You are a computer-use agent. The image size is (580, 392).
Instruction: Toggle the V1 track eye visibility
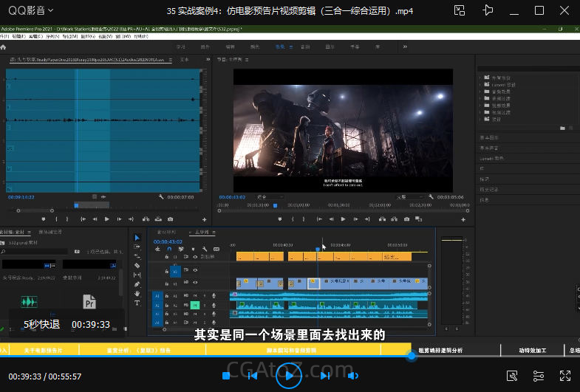coord(195,283)
